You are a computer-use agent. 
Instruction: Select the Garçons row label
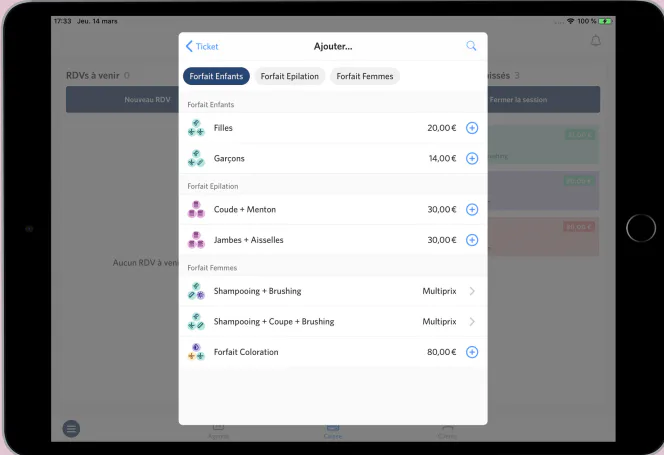(x=229, y=158)
